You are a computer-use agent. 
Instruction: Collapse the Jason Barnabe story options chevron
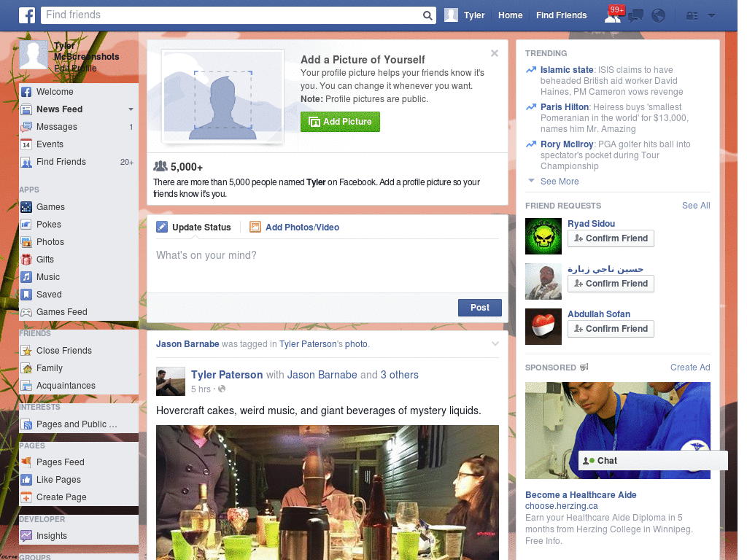tap(495, 343)
